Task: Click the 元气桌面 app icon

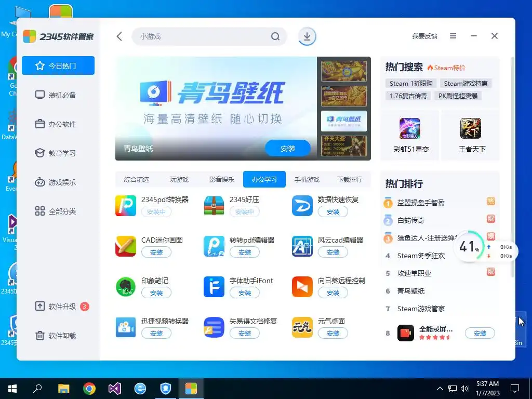Action: coord(302,327)
